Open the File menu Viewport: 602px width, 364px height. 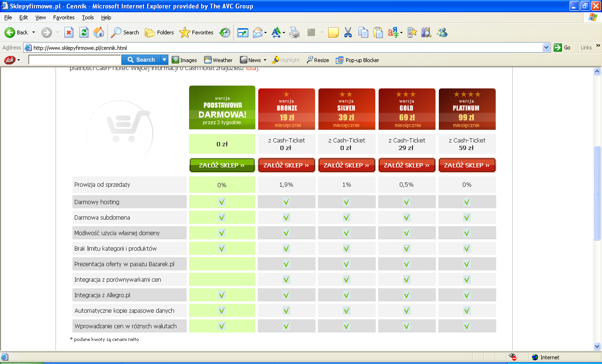click(x=8, y=17)
